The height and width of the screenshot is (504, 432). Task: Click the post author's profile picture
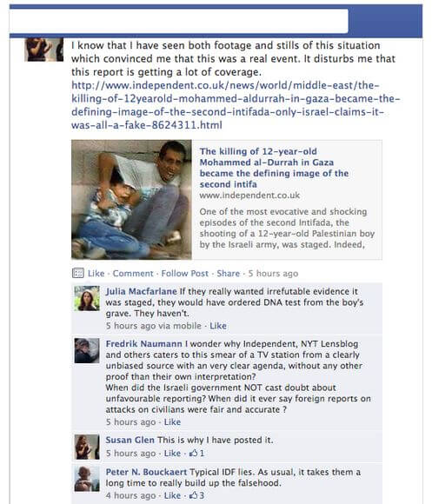(43, 50)
